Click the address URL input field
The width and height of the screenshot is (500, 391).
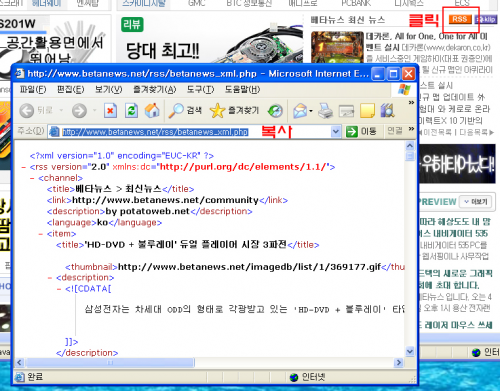tap(195, 132)
